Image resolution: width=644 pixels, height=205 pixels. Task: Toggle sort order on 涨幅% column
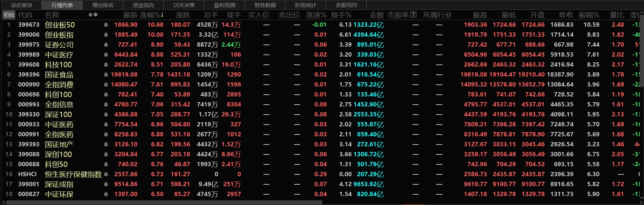tap(152, 15)
